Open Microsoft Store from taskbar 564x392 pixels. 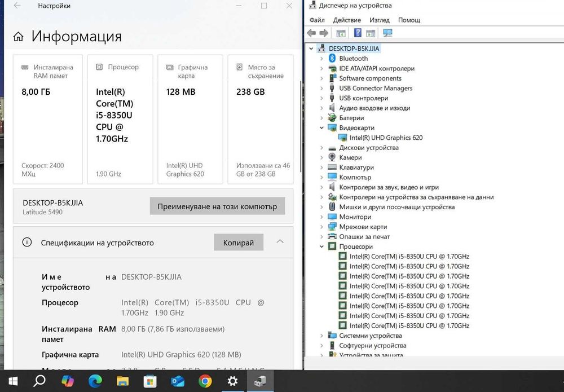[149, 381]
